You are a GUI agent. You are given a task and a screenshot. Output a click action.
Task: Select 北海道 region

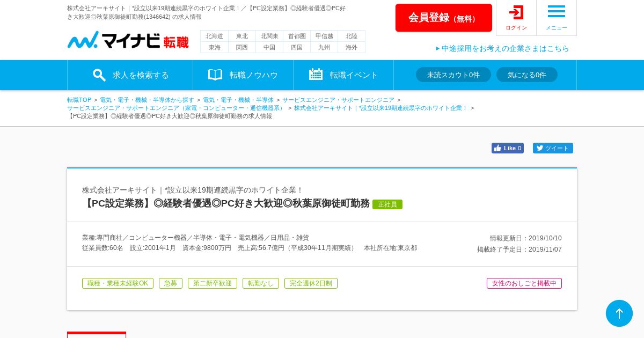(x=214, y=36)
